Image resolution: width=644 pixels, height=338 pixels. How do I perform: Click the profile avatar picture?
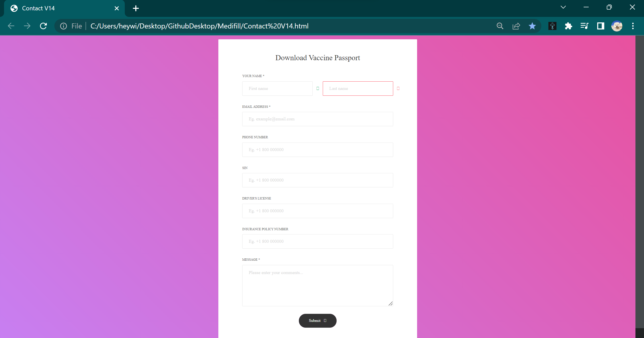(x=617, y=26)
